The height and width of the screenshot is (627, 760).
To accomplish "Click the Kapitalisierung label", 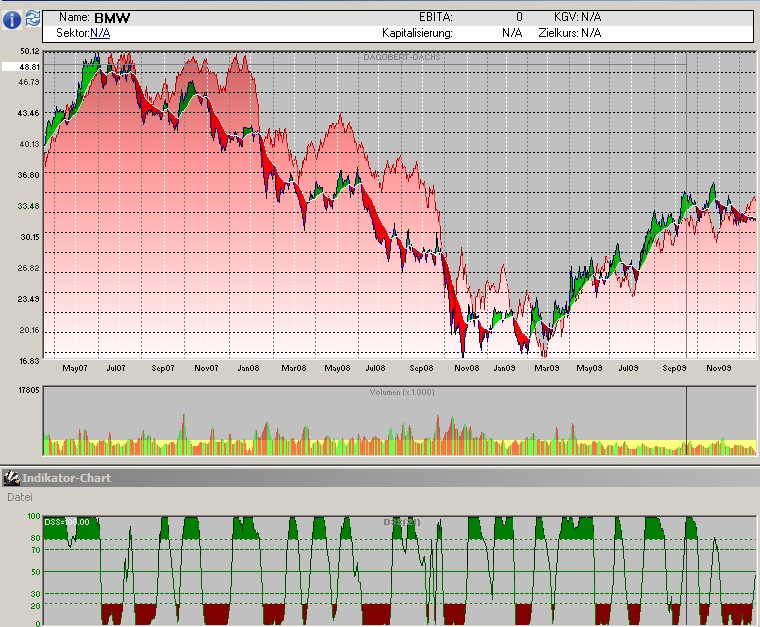I will point(417,33).
